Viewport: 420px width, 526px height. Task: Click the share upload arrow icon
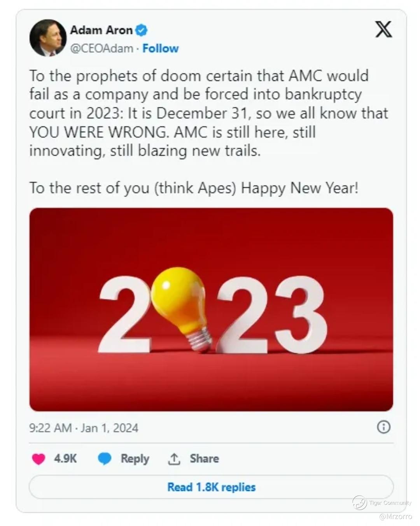[x=174, y=459]
